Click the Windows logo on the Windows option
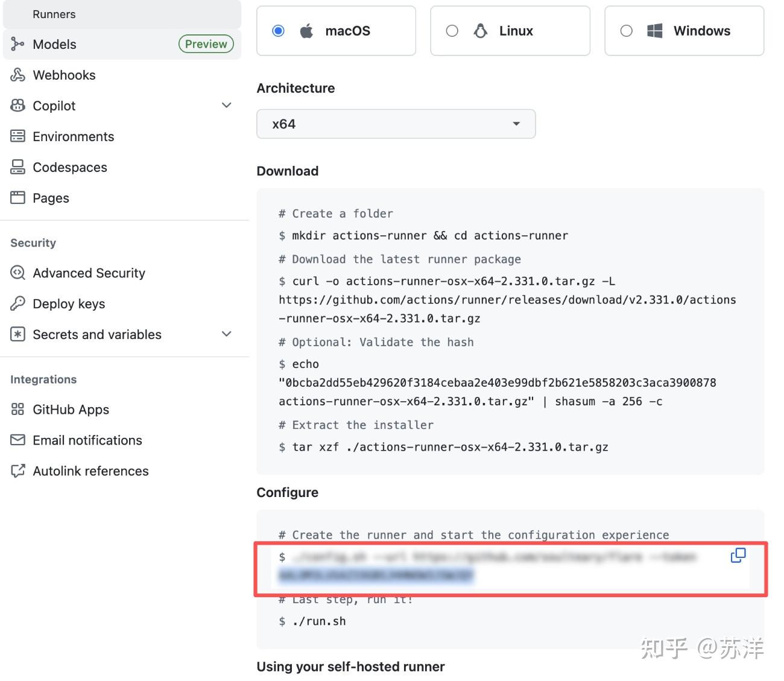 654,31
